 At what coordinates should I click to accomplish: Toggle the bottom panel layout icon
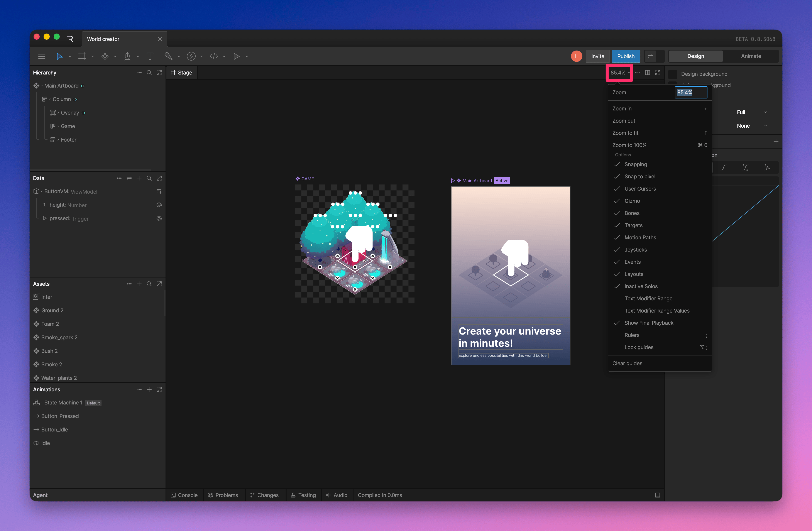pos(657,495)
